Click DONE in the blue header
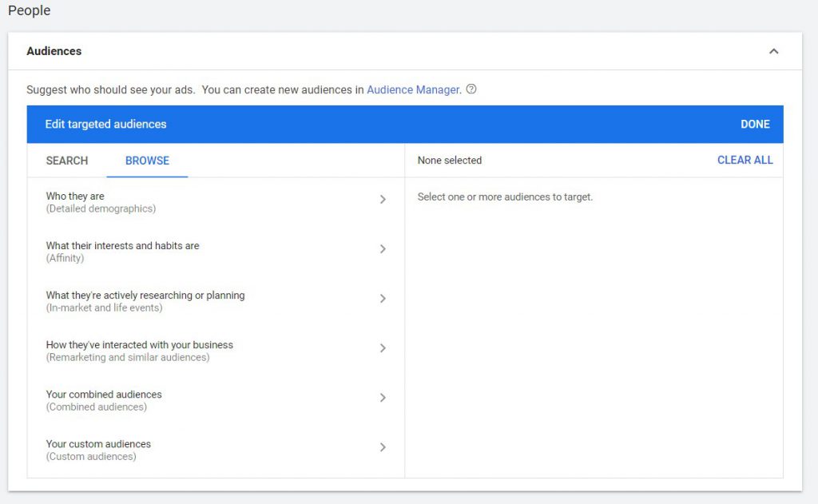Screen dimensions: 818x504 click(x=755, y=124)
